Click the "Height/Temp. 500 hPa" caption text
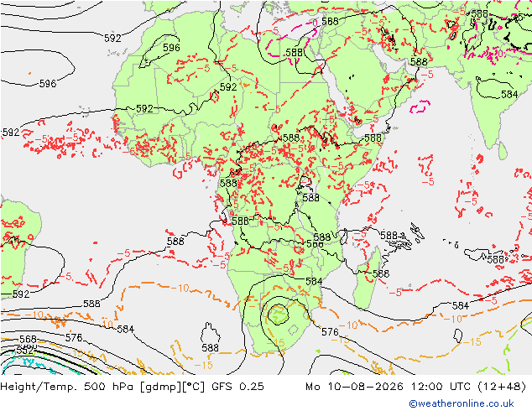532x411 pixels. tap(68, 387)
